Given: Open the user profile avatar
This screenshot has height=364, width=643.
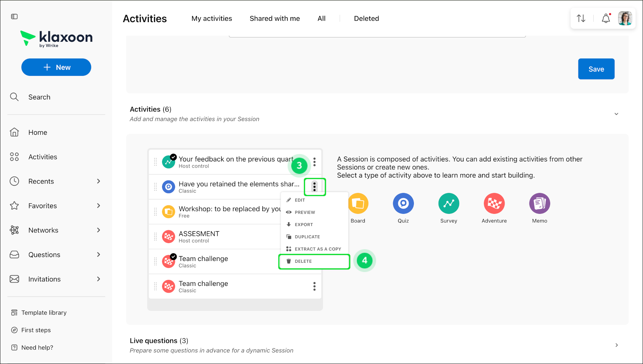Looking at the screenshot, I should 625,18.
